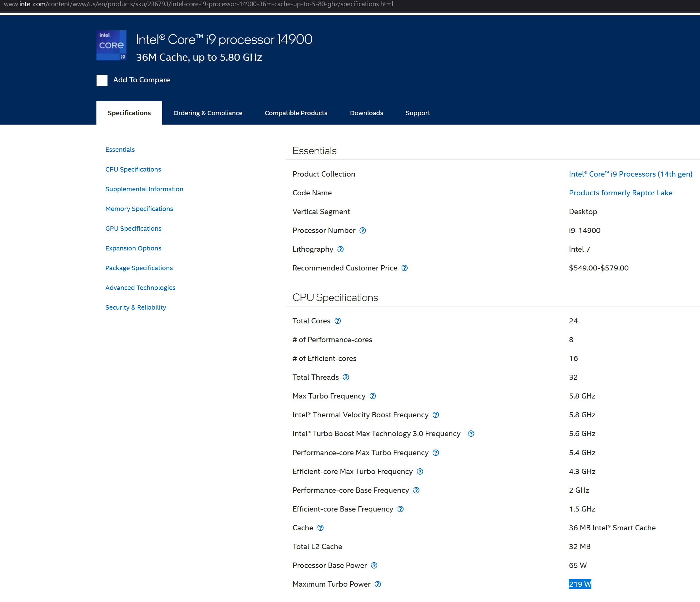Click the Desktop vertical segment value
The image size is (700, 602).
coord(583,212)
